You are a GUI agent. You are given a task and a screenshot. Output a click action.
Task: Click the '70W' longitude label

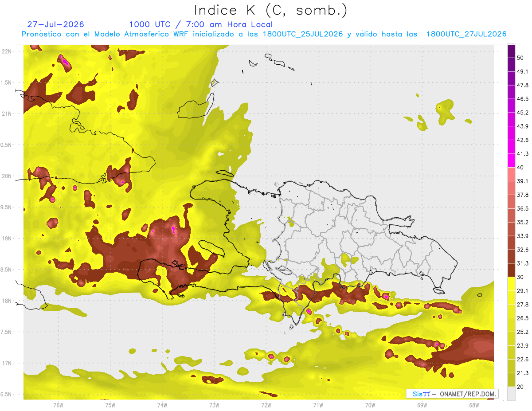(370, 405)
